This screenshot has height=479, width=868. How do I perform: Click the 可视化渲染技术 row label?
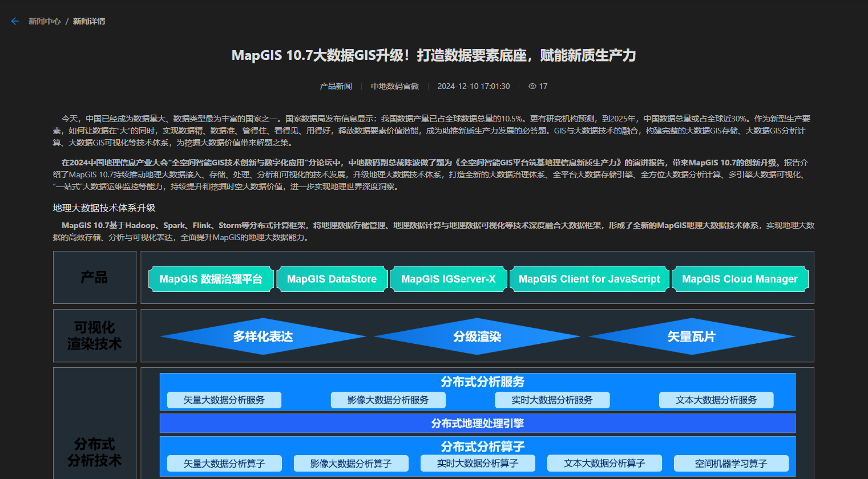pyautogui.click(x=95, y=335)
